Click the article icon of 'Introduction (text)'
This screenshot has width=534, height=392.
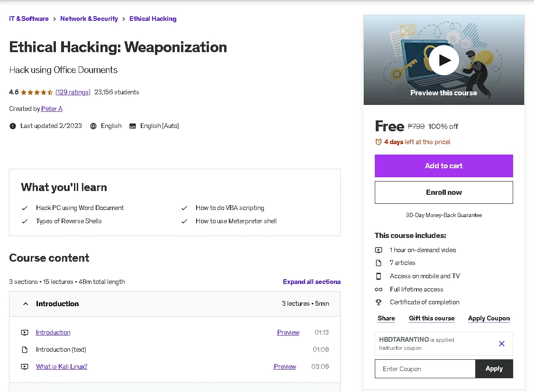pos(25,349)
